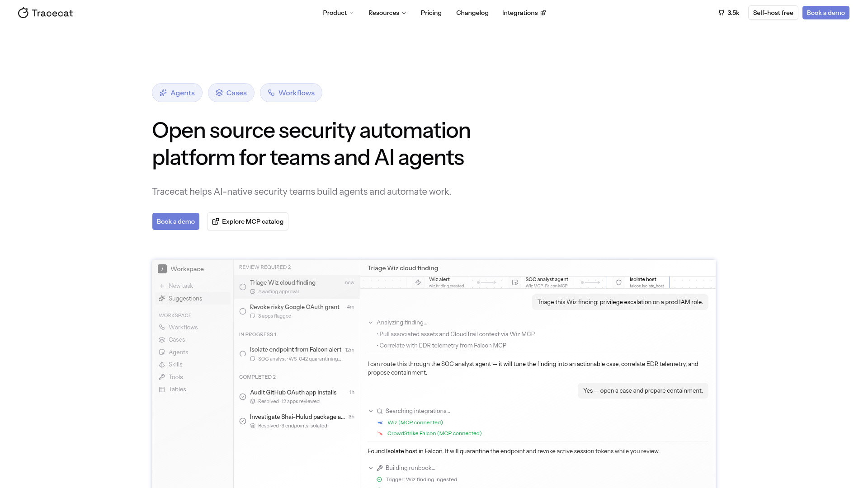The height and width of the screenshot is (488, 868).
Task: Select the Agents pill tab
Action: click(177, 93)
